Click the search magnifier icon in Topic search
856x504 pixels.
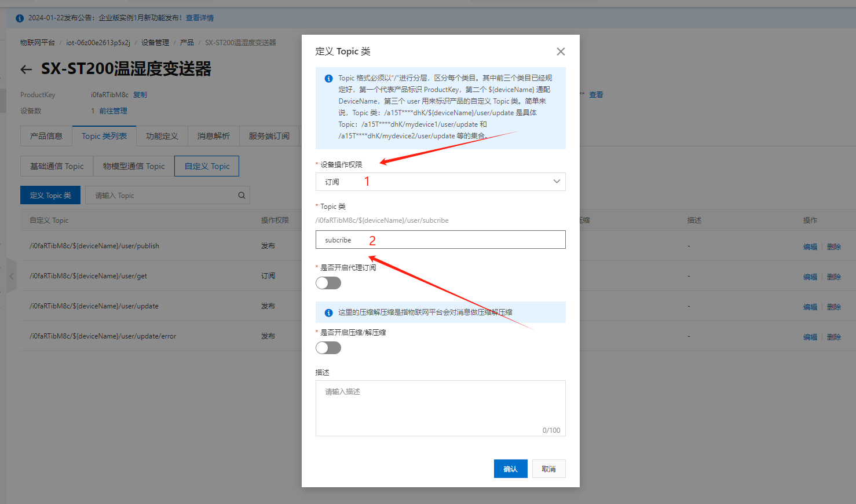(x=242, y=196)
